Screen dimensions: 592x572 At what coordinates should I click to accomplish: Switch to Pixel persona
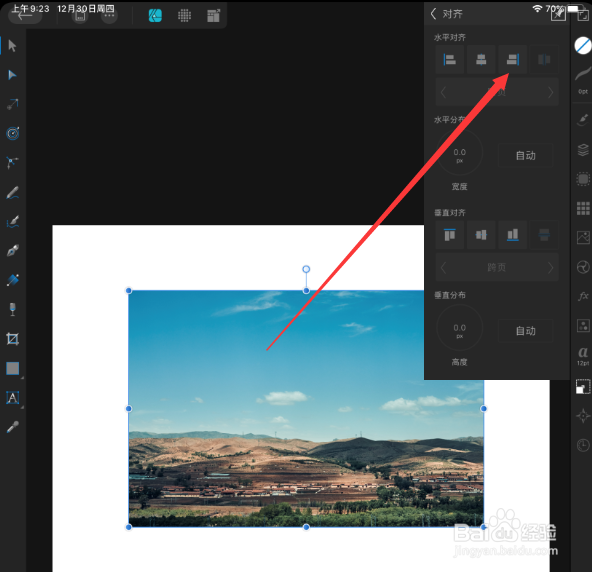pyautogui.click(x=184, y=15)
